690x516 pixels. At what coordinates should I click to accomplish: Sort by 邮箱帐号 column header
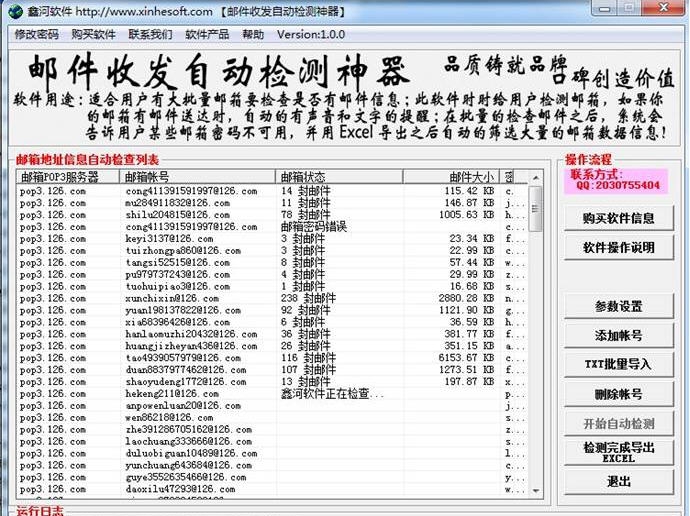coord(198,177)
